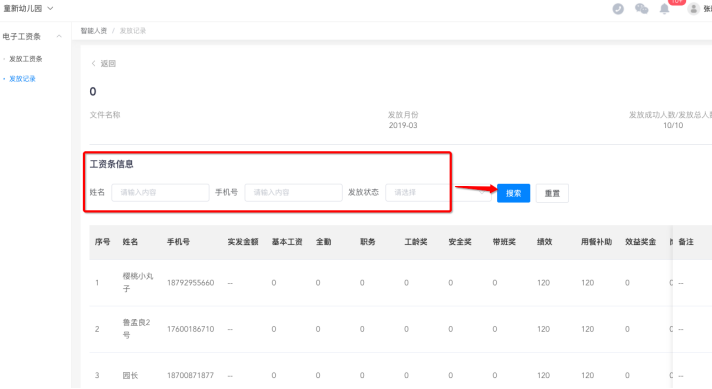
Task: Click the 工资条信息 section heading
Action: (x=111, y=164)
